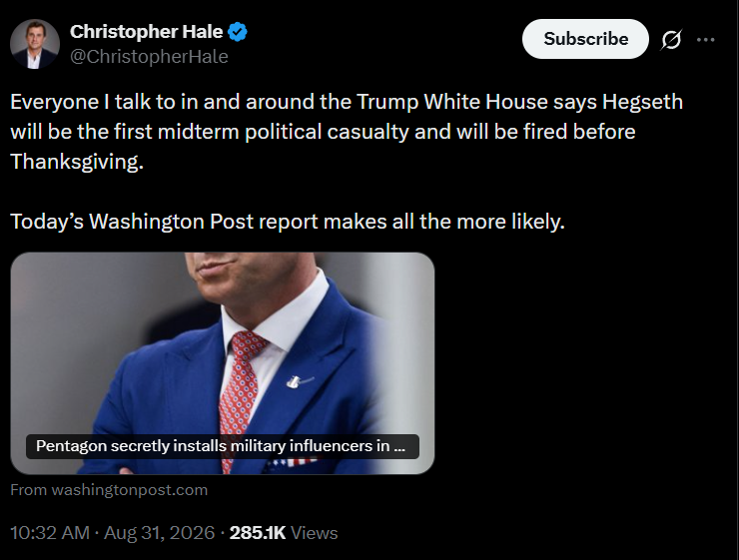
Task: Open the three-dot more options menu
Action: point(705,40)
